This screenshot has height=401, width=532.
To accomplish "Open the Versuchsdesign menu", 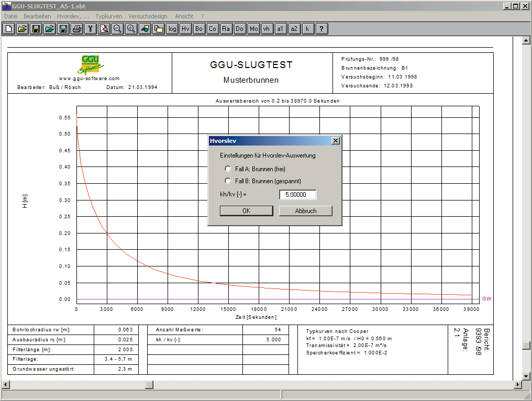I will pos(148,16).
